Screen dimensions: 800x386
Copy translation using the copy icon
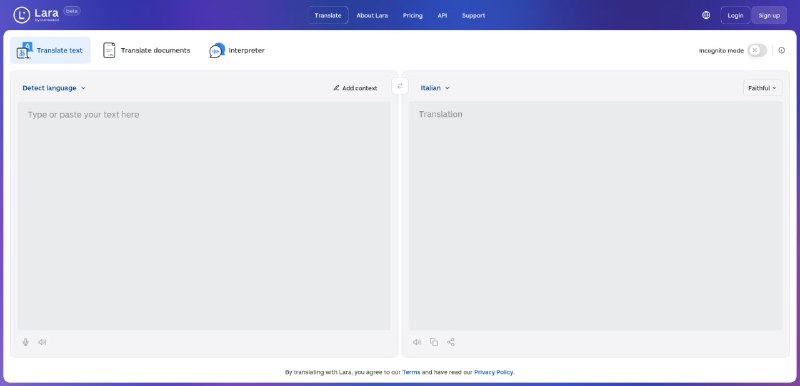434,342
